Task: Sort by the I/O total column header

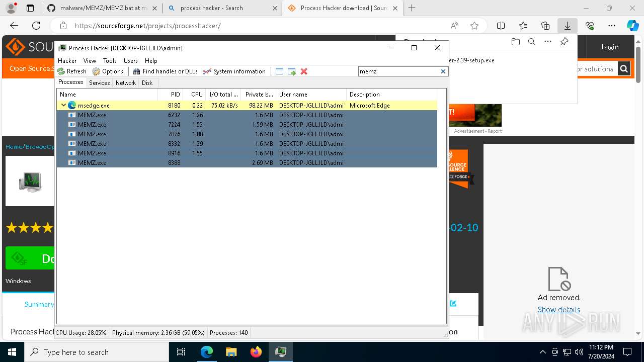Action: coord(223,95)
